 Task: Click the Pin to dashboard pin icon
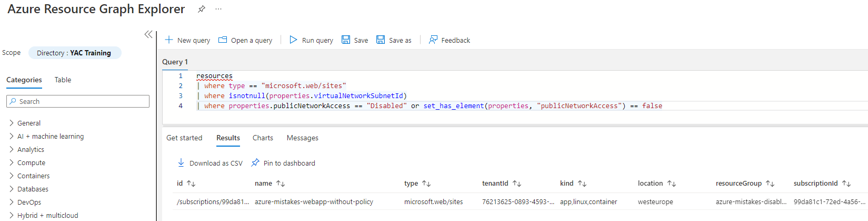[255, 162]
